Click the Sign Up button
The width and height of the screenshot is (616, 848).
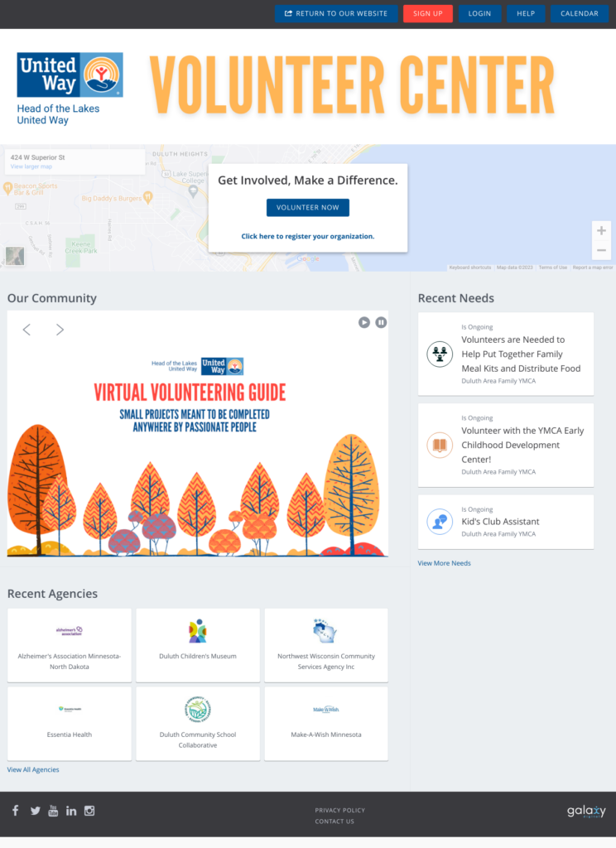point(428,13)
